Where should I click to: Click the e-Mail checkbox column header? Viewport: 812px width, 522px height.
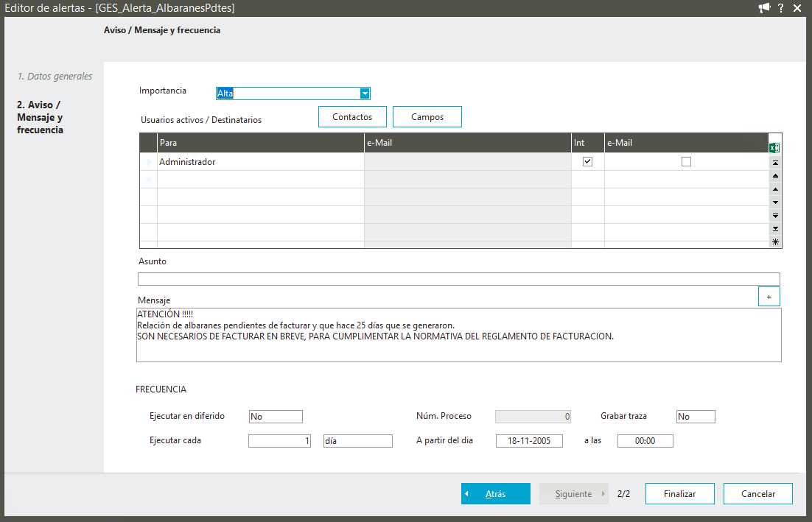point(686,143)
